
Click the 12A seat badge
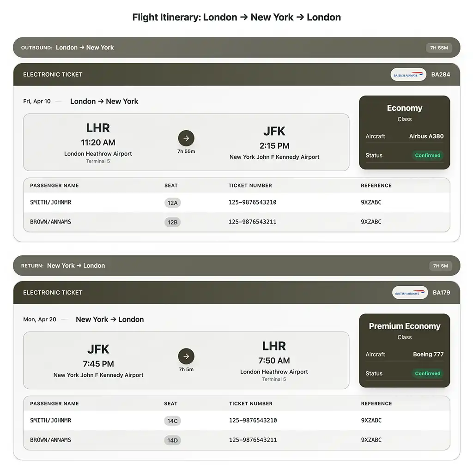[x=172, y=203]
